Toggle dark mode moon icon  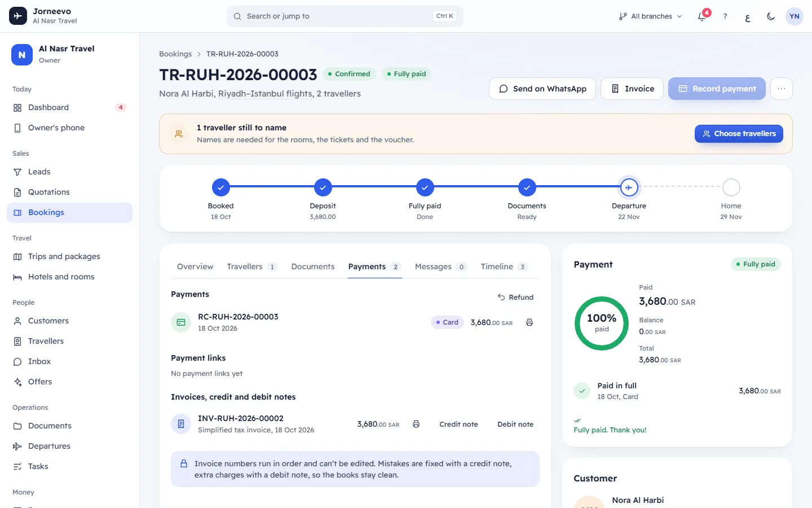(771, 16)
